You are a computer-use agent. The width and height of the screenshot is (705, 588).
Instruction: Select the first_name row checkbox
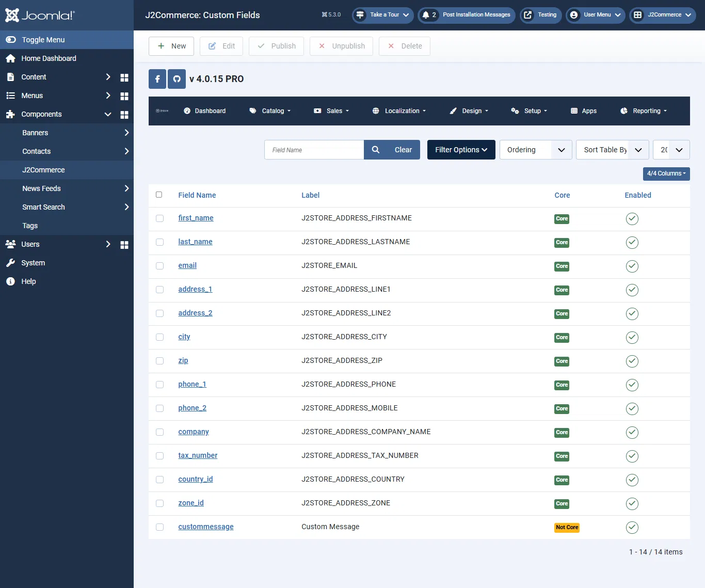(160, 218)
